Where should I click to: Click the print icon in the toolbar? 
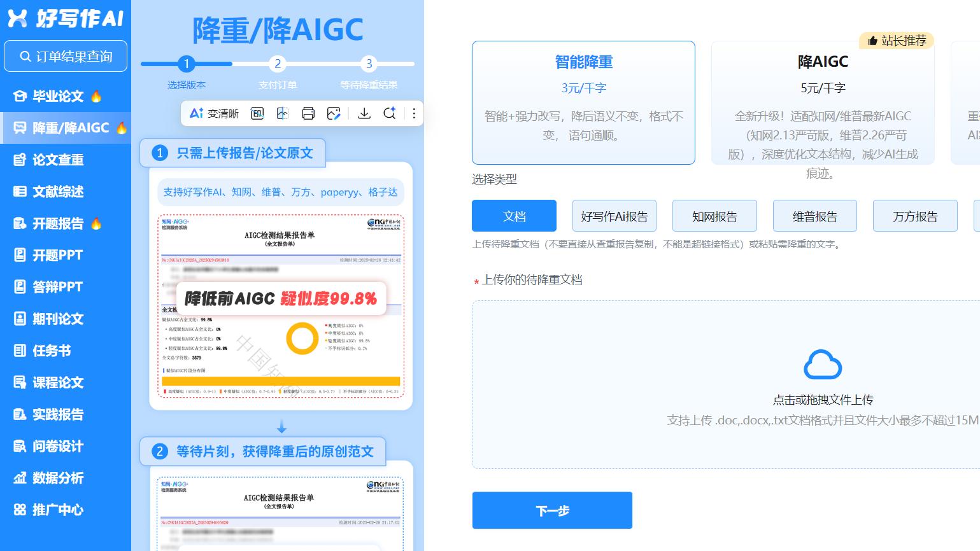(309, 113)
